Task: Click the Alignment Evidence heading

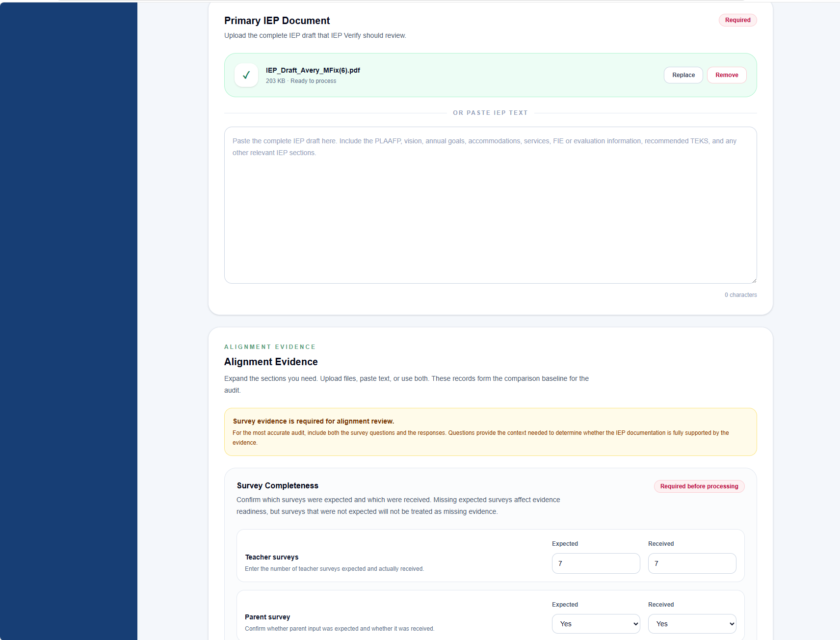Action: click(271, 362)
